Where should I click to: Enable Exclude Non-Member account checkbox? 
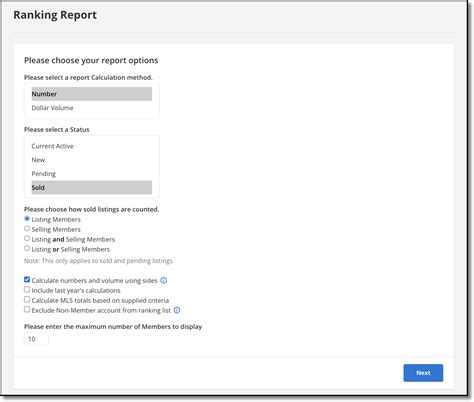tap(27, 310)
